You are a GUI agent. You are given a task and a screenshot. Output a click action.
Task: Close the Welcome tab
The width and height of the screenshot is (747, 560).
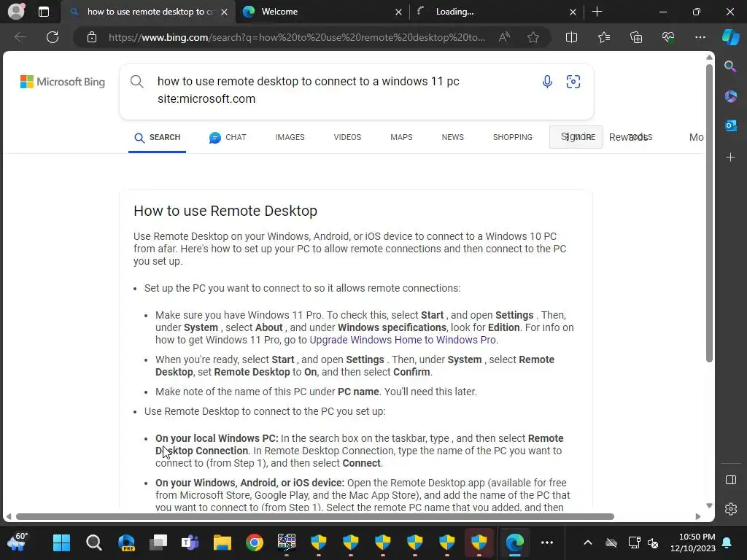pyautogui.click(x=398, y=12)
